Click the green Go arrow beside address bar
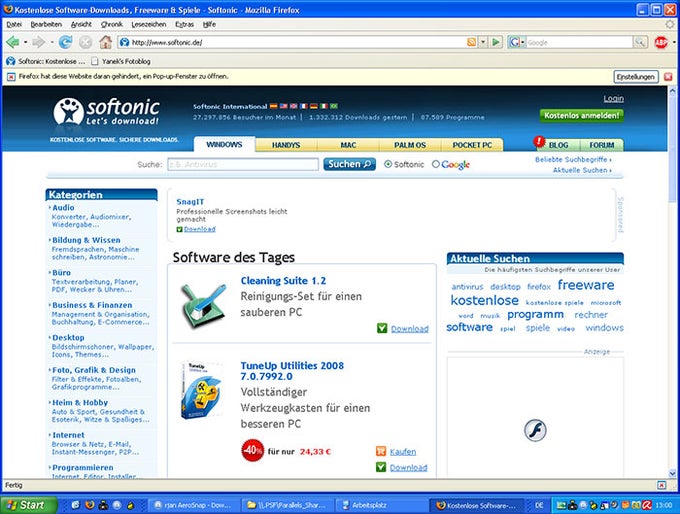This screenshot has width=680, height=514. [x=496, y=42]
